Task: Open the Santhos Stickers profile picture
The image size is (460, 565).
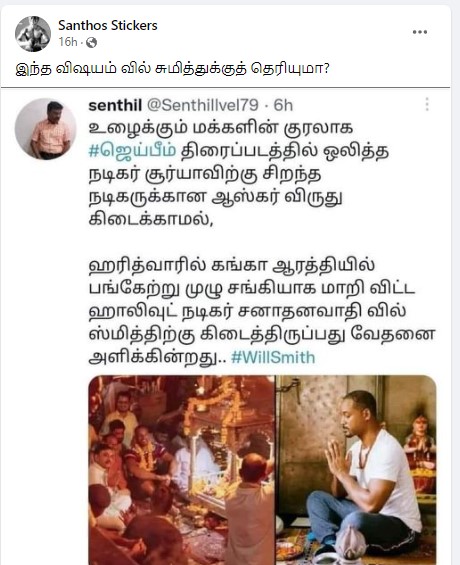Action: pyautogui.click(x=33, y=34)
